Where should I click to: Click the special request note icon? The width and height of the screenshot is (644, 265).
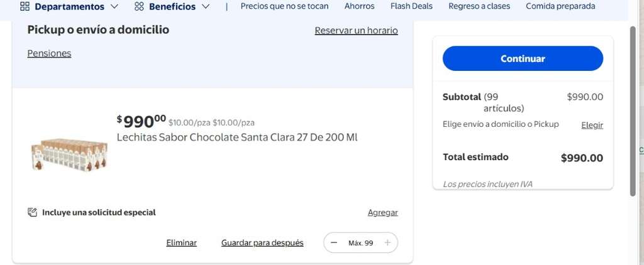32,212
